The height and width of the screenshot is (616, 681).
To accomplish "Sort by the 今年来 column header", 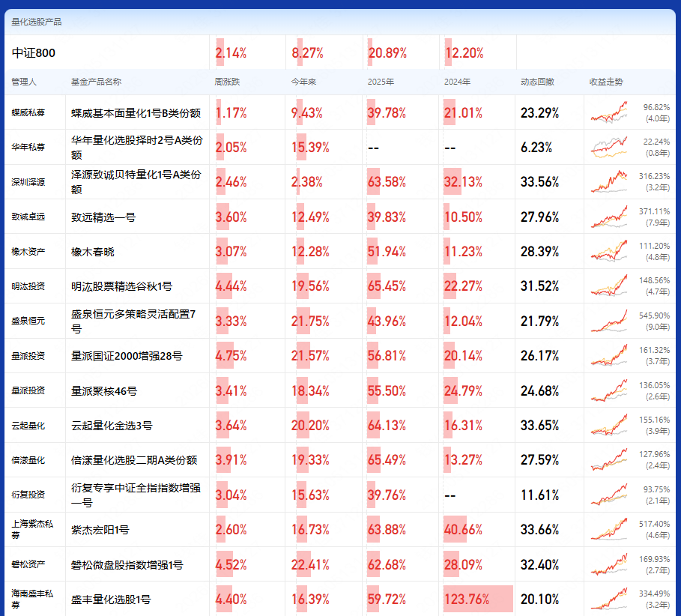I will point(303,82).
